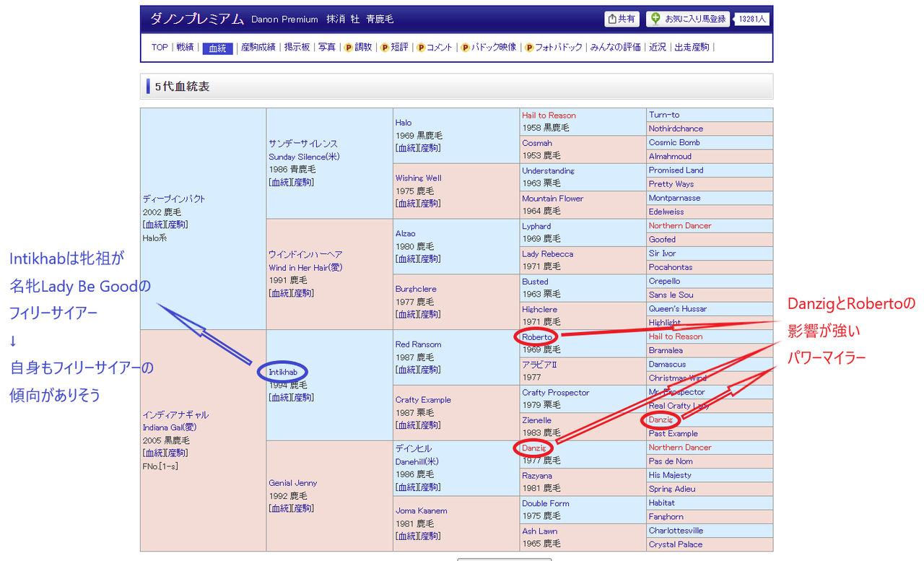Click the premium P icon beside 短評
924x561 pixels.
click(x=385, y=48)
